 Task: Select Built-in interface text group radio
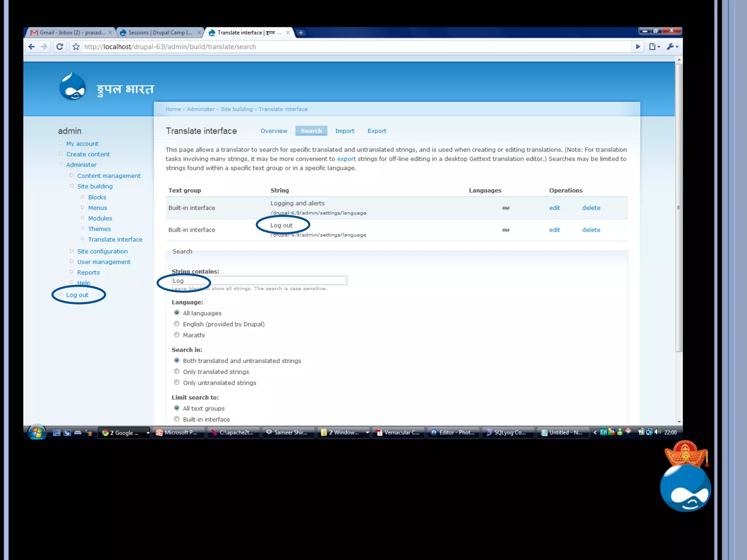(x=177, y=419)
